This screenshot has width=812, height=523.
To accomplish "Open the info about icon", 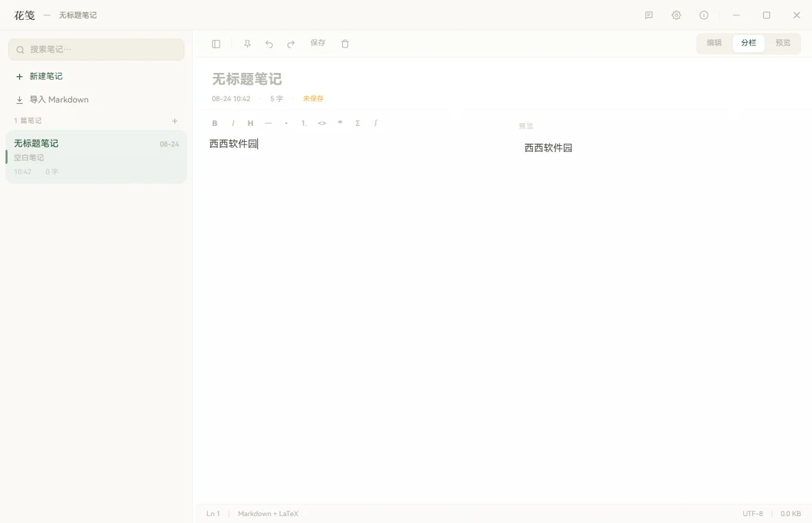I will (704, 15).
